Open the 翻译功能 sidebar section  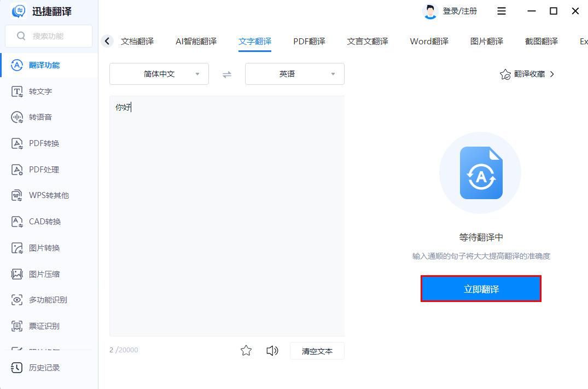coord(49,65)
